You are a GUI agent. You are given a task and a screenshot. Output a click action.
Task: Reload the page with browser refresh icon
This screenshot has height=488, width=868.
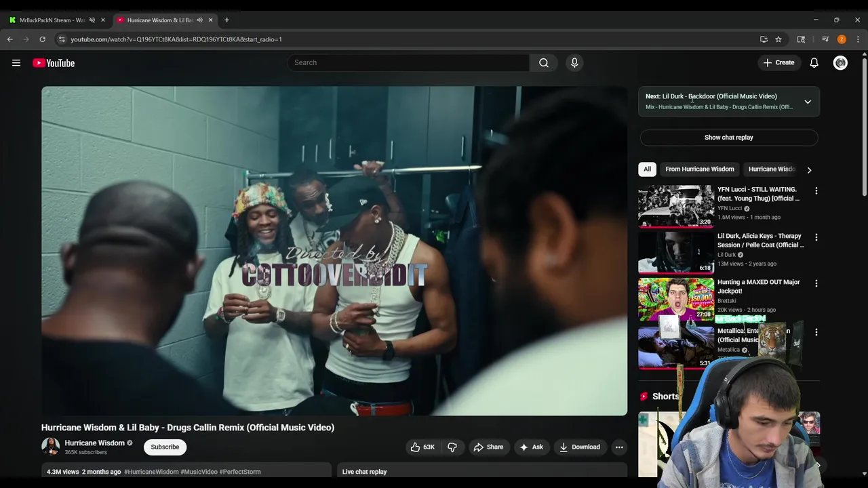coord(42,39)
